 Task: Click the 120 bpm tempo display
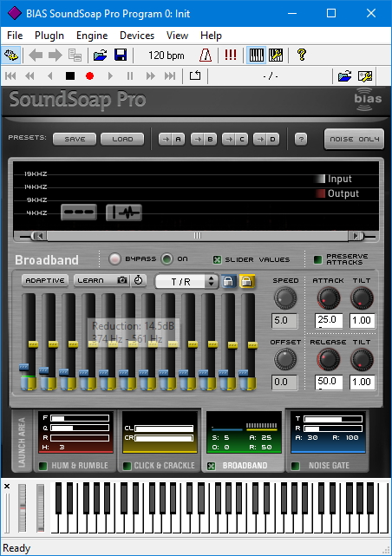click(x=167, y=56)
